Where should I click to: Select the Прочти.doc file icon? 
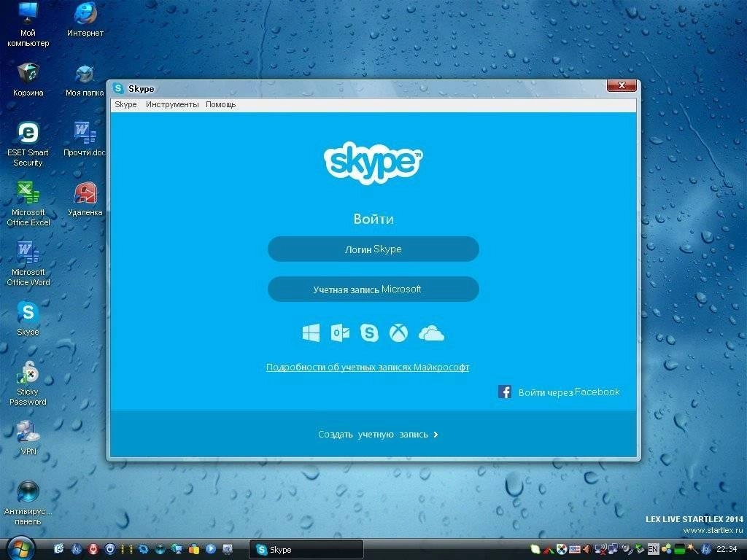tap(85, 139)
